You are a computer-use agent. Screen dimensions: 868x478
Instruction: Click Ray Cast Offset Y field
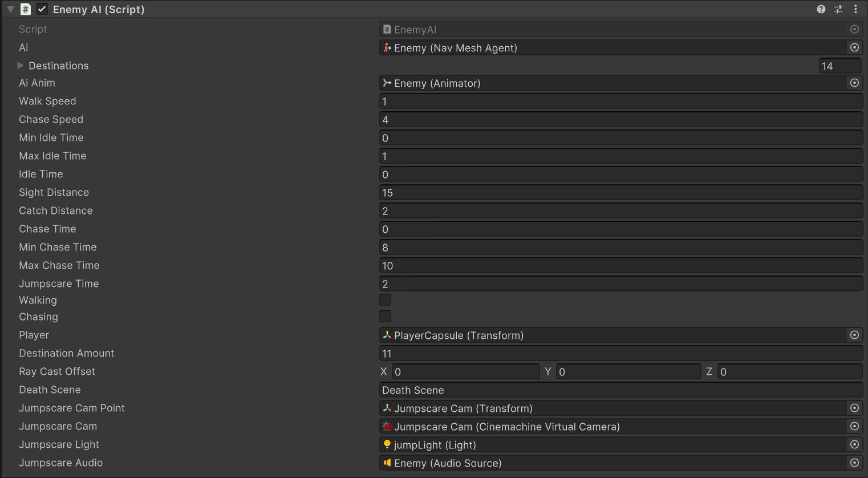pos(628,372)
